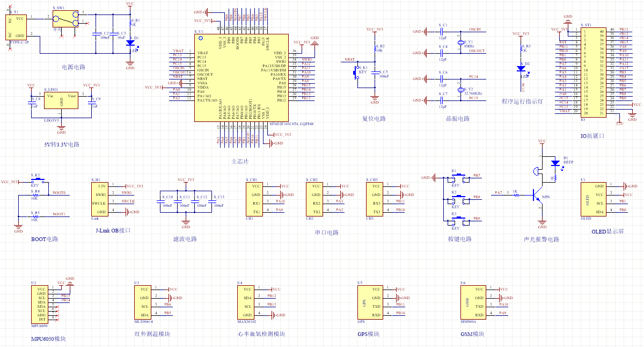Click the OLED显示屏 label
This screenshot has width=644, height=347.
pyautogui.click(x=606, y=232)
